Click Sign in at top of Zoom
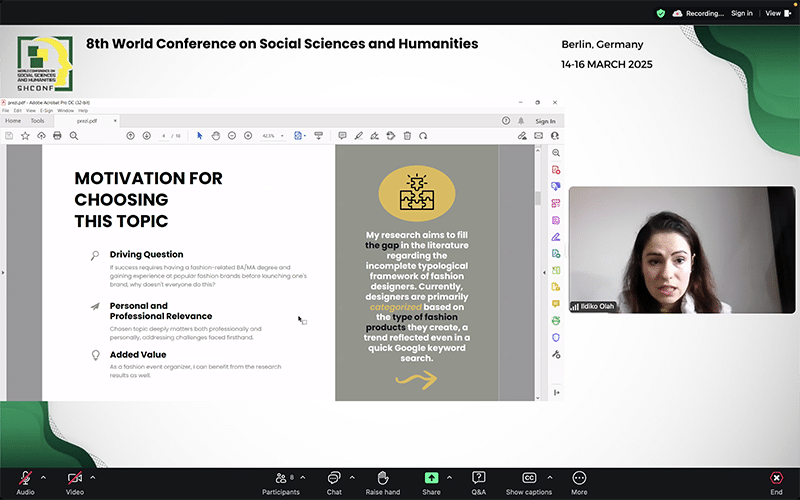Viewport: 800px width, 500px height. [x=741, y=13]
